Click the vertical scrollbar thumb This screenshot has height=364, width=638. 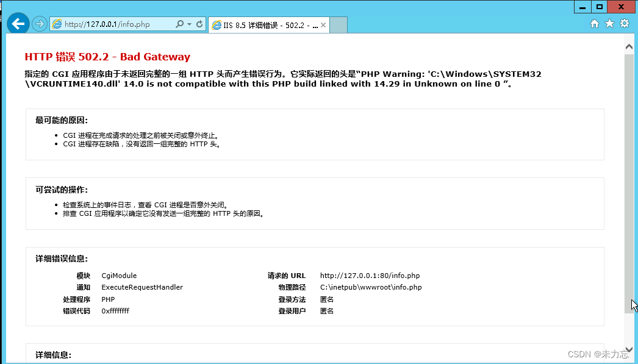click(x=629, y=183)
